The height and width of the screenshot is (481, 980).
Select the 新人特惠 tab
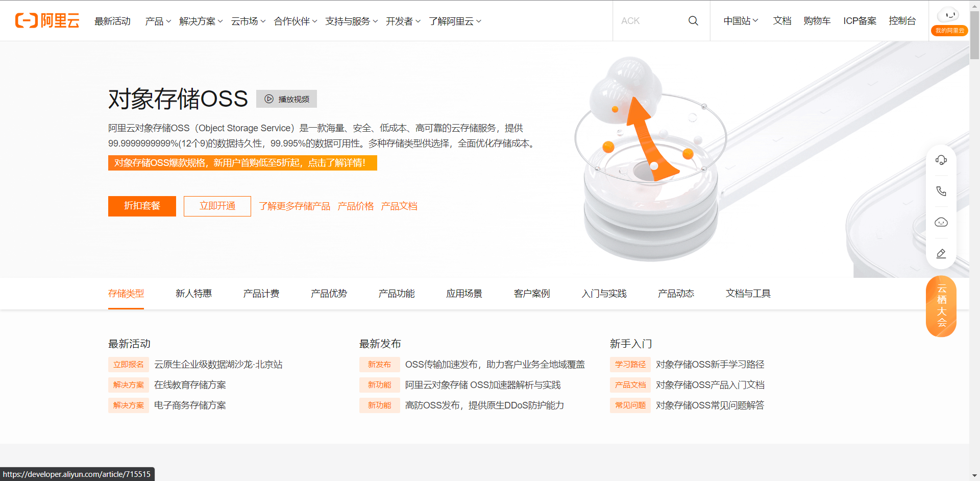coord(193,294)
